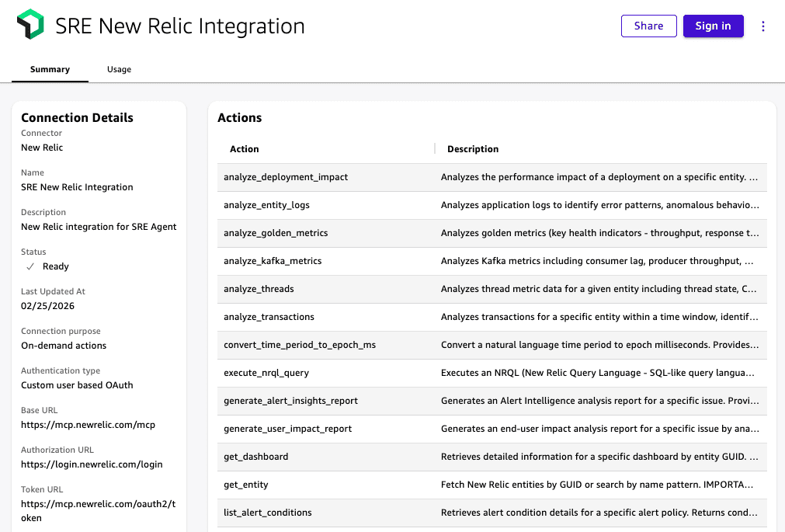The image size is (785, 532).
Task: Select the analyze_golden_metrics action
Action: [276, 233]
